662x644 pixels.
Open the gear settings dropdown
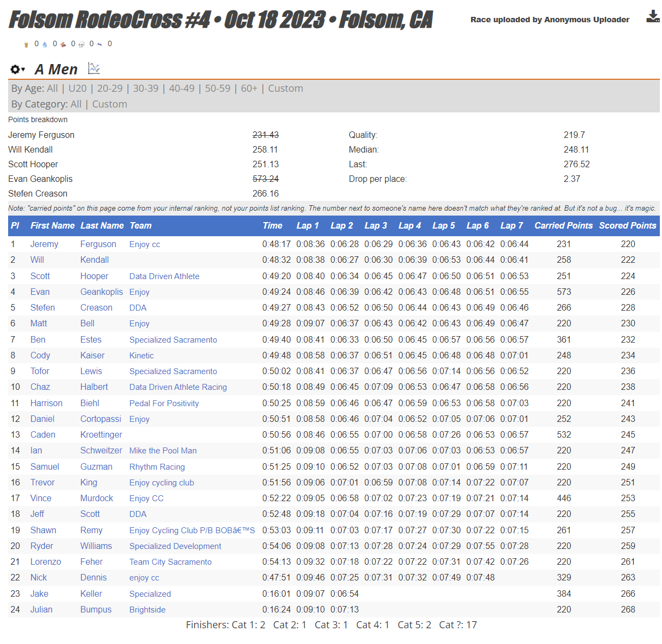pyautogui.click(x=17, y=70)
